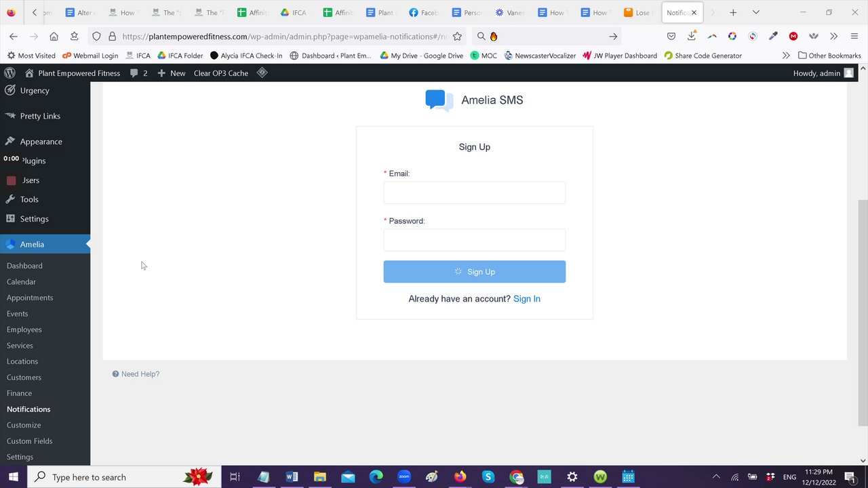
Task: Open the Other Bookmarks folder
Action: tap(829, 56)
